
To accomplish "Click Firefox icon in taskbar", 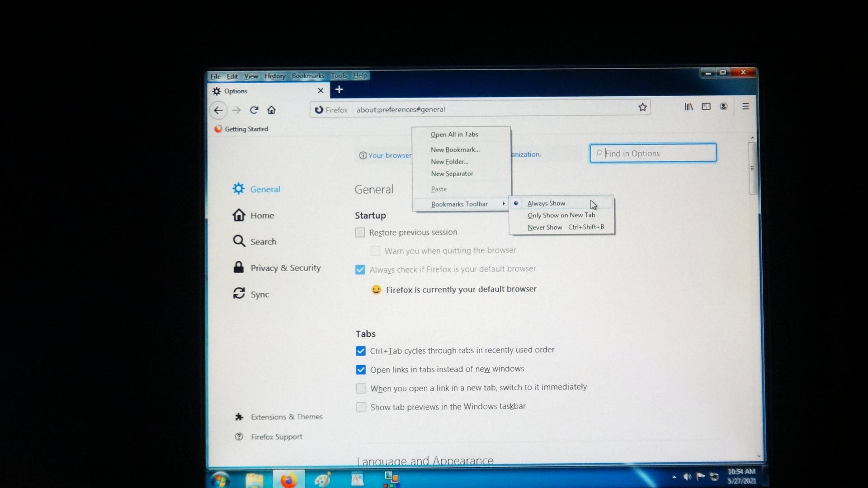I will pos(288,480).
